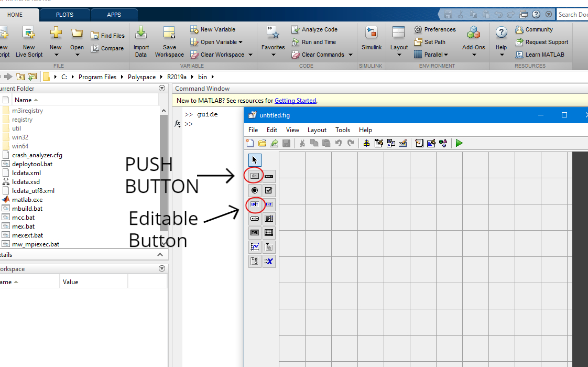Select the ActiveX Control component in palette
Viewport: 588px width, 367px height.
coord(269,261)
